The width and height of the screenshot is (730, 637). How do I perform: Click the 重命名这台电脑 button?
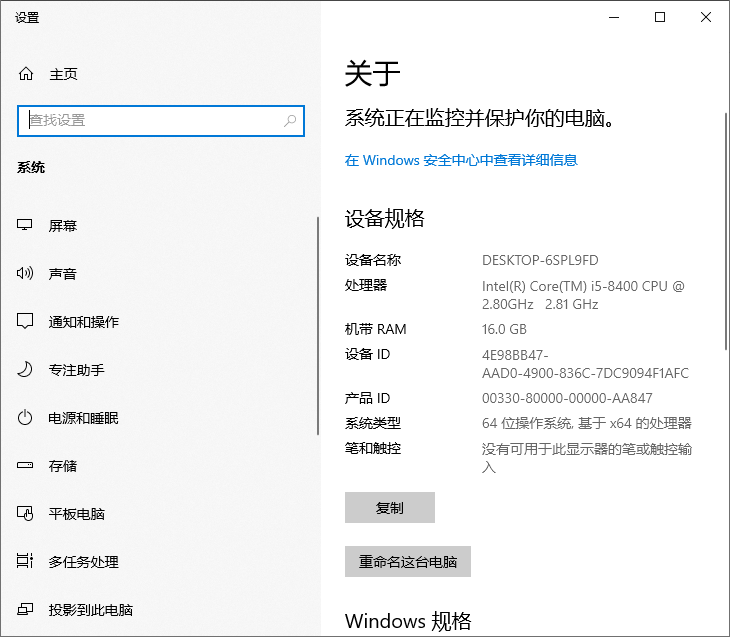(408, 562)
